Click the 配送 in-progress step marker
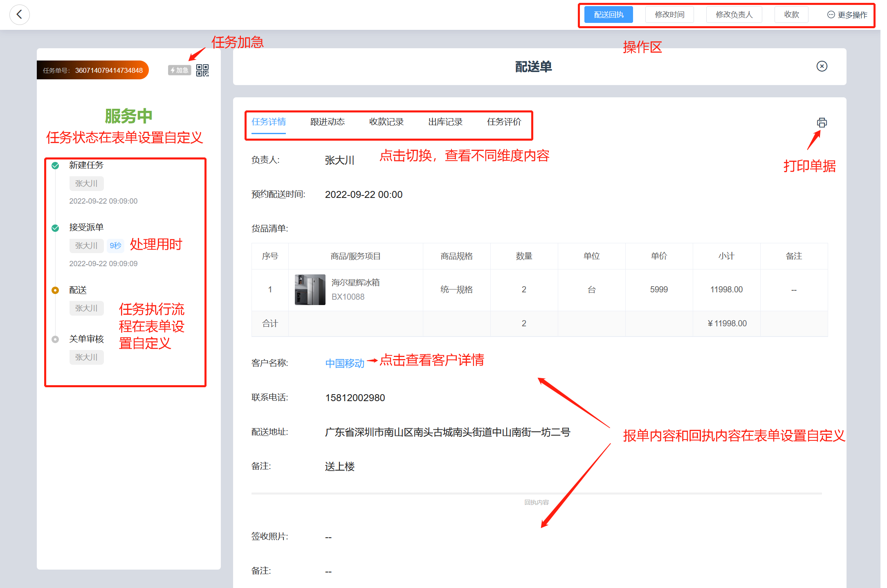The width and height of the screenshot is (887, 588). coord(55,290)
